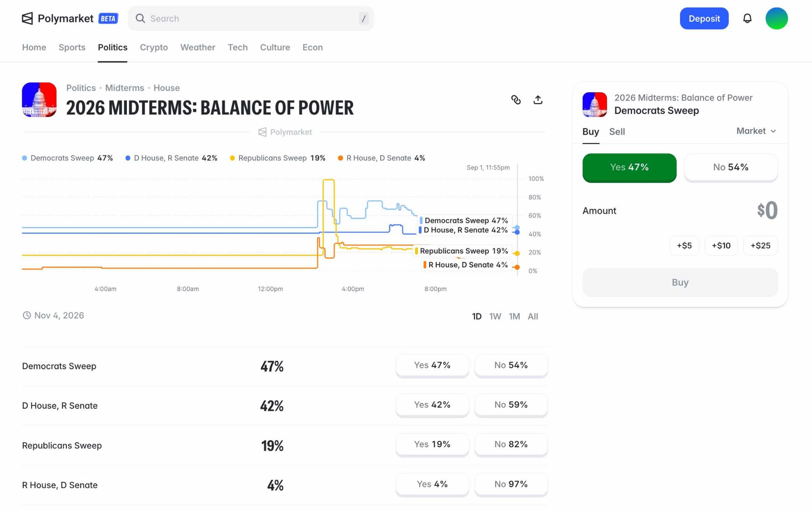Open the Econ category
The width and height of the screenshot is (812, 511).
[x=312, y=47]
